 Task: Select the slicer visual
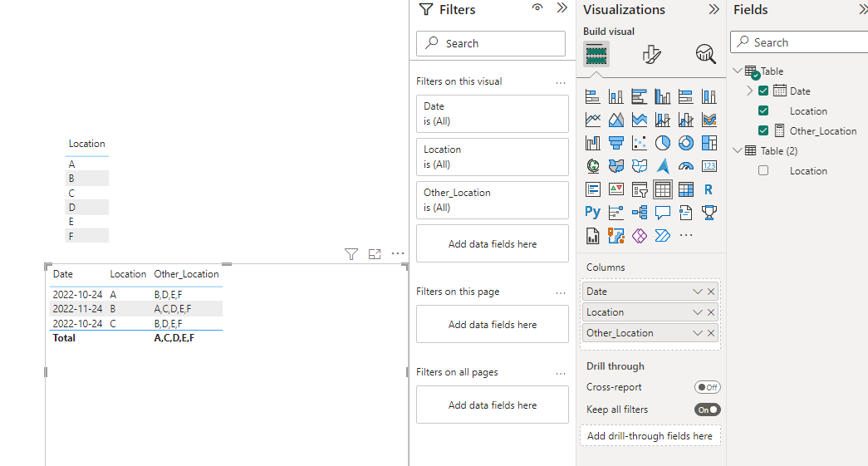[639, 189]
